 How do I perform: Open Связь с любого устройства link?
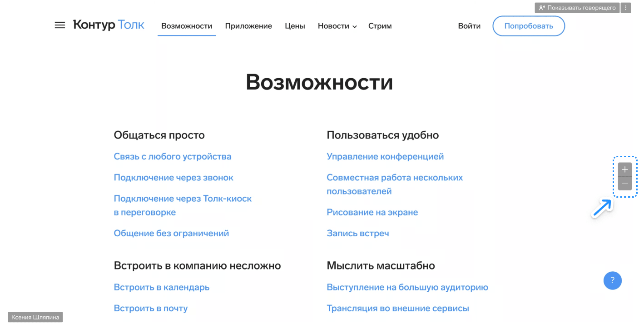173,157
